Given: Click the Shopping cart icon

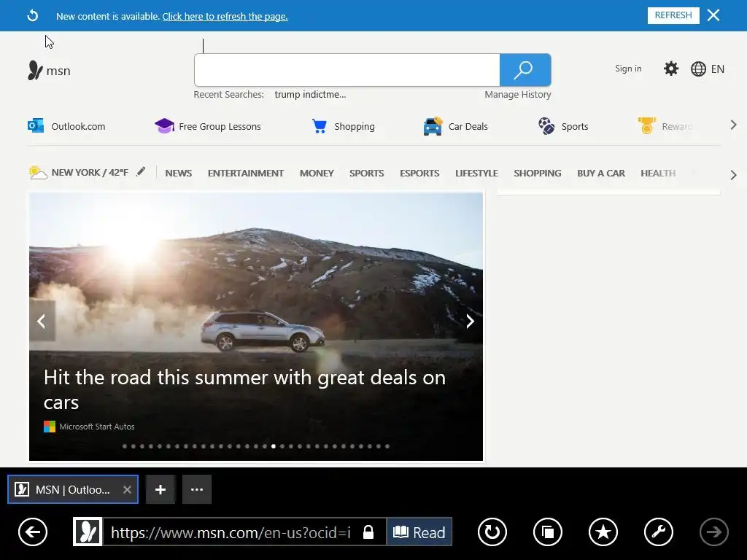Looking at the screenshot, I should click(x=320, y=125).
